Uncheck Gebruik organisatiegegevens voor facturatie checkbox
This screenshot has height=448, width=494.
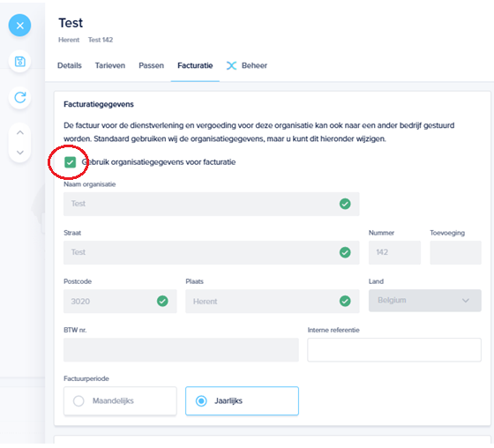pyautogui.click(x=70, y=162)
